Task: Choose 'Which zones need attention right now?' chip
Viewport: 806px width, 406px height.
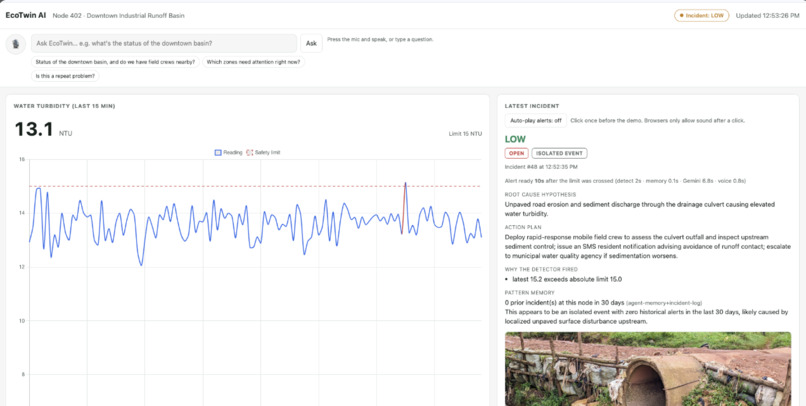Action: (254, 62)
